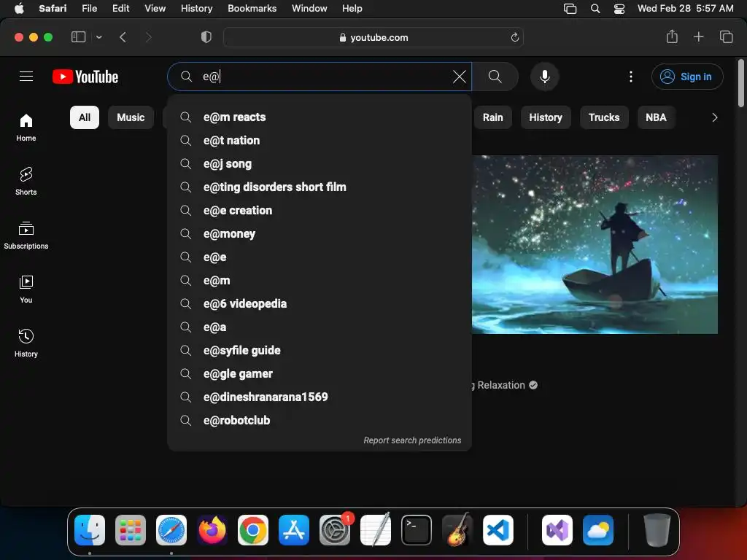Choose suggestion 'e@robotclub'

[320, 421]
